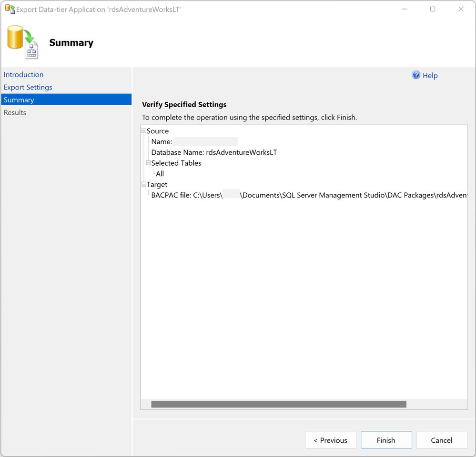Viewport: 476px width, 457px height.
Task: Select 'Database Name: rdsAdventureWorksLT' row
Action: pos(214,152)
